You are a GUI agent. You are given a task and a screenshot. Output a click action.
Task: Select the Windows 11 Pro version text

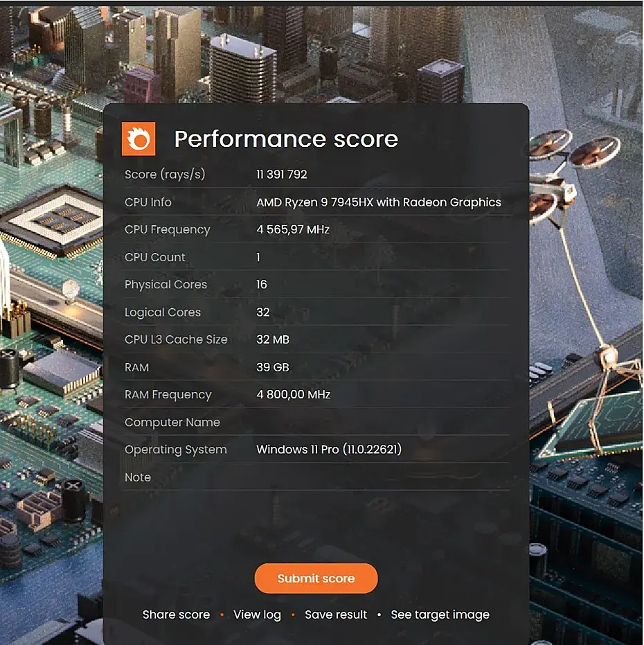click(x=329, y=449)
